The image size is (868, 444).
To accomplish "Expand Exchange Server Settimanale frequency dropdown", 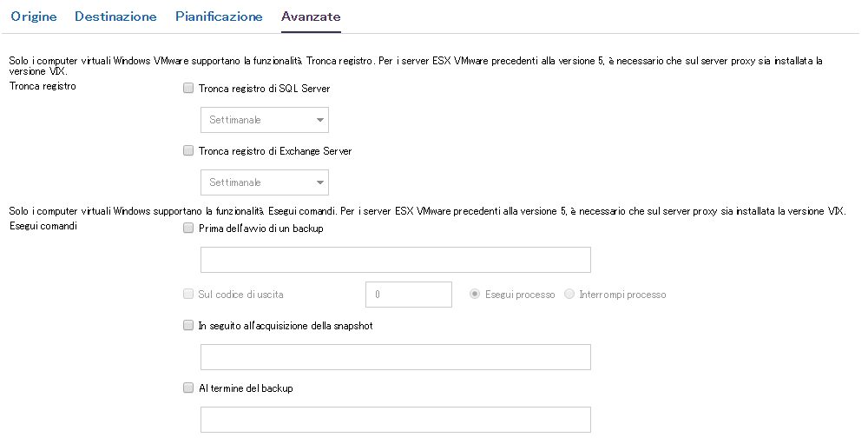I will click(x=257, y=182).
